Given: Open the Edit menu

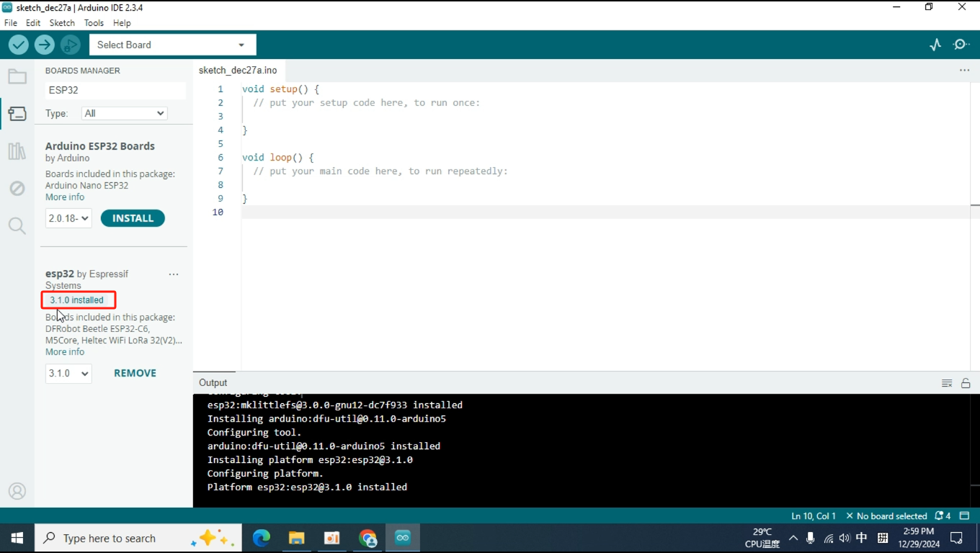Looking at the screenshot, I should 33,23.
